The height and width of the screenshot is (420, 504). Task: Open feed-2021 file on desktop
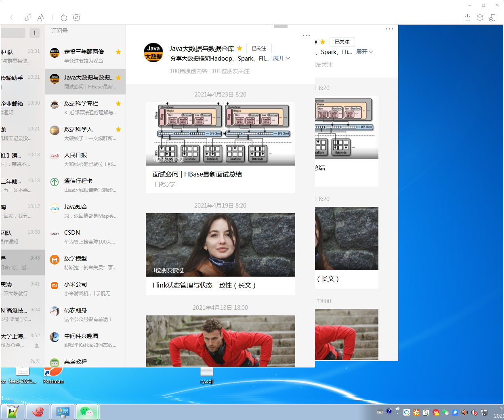click(23, 375)
